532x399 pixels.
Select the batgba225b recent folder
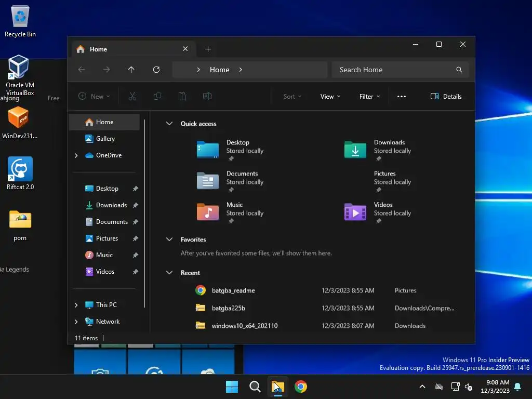(x=326, y=308)
